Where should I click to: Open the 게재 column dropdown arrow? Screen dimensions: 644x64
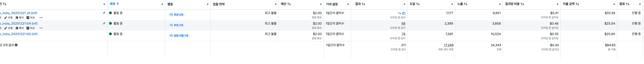[x=162, y=4]
